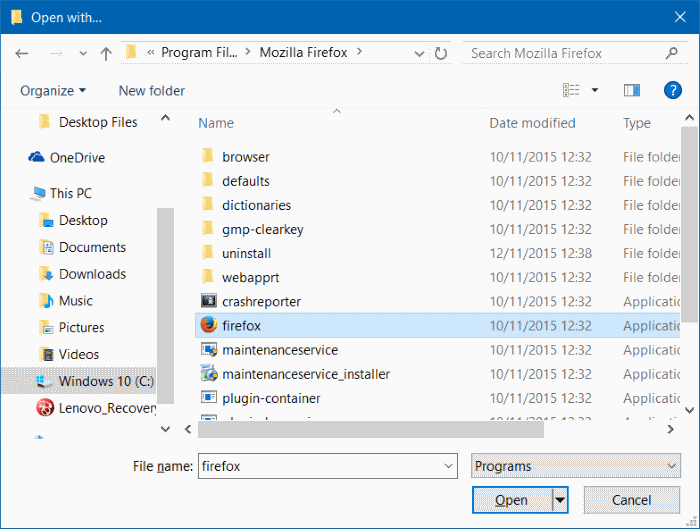Screen dimensions: 700x529
Task: Open the Videos folder
Action: pyautogui.click(x=69, y=354)
